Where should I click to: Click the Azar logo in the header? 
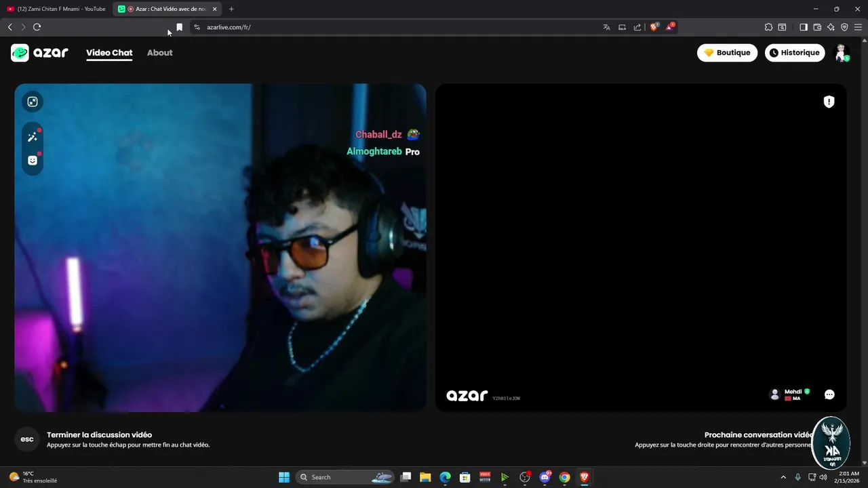[x=39, y=53]
